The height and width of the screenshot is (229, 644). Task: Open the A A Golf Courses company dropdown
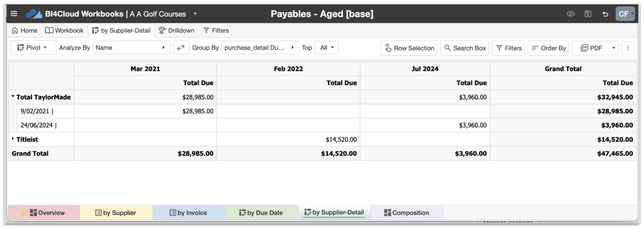point(195,14)
